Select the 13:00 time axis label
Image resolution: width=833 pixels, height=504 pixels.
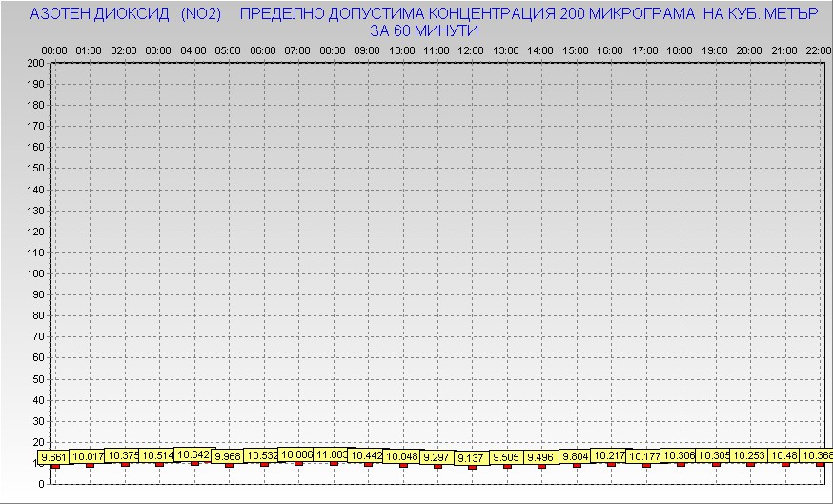506,50
